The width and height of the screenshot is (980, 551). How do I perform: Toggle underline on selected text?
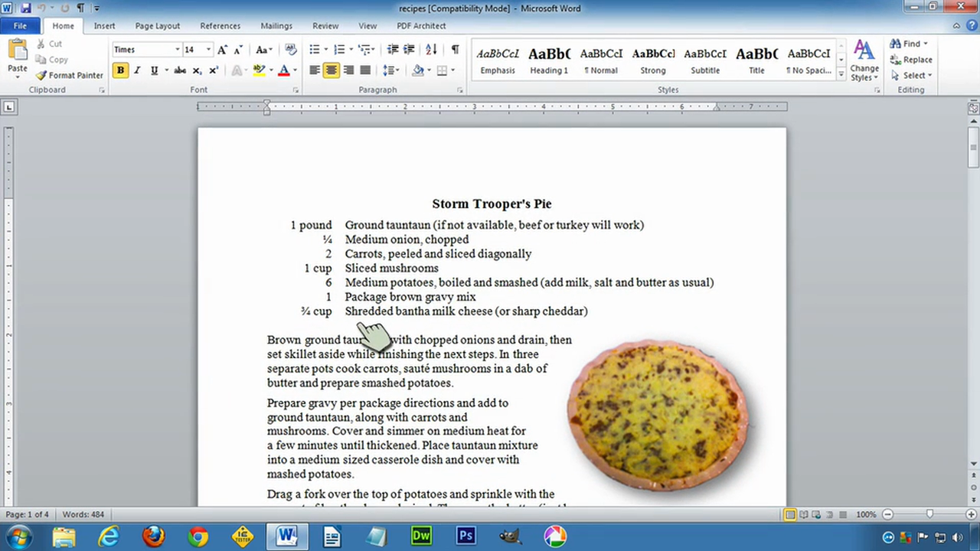[153, 70]
